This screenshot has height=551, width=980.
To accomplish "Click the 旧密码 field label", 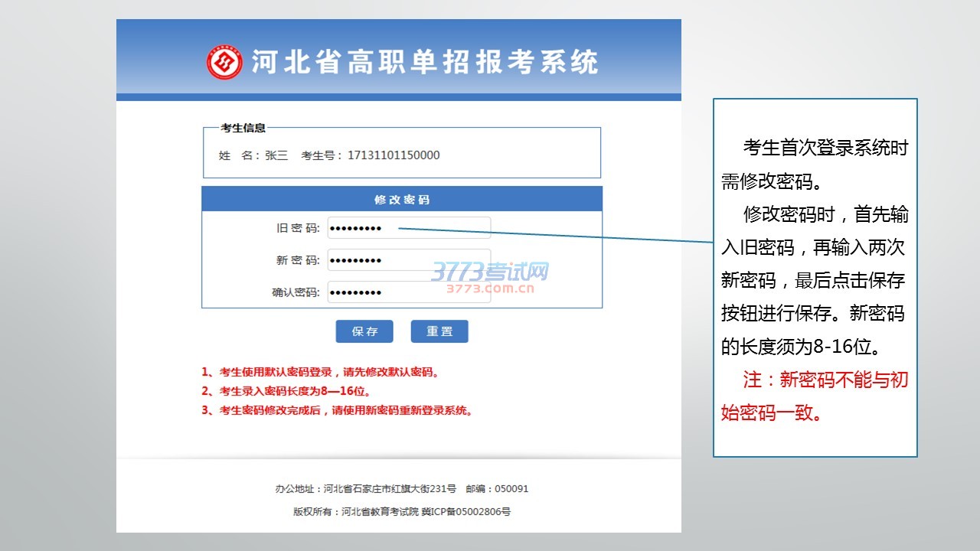I will pos(297,228).
